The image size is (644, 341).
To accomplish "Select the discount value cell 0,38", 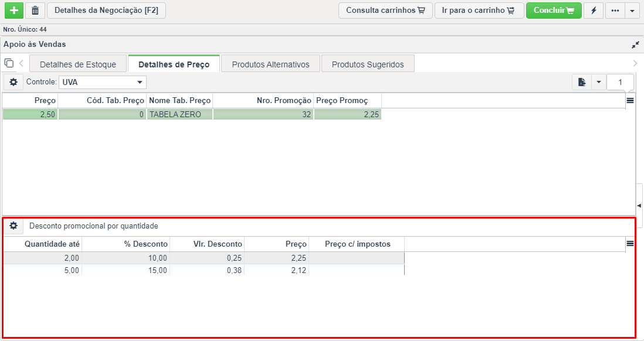I will [x=207, y=270].
